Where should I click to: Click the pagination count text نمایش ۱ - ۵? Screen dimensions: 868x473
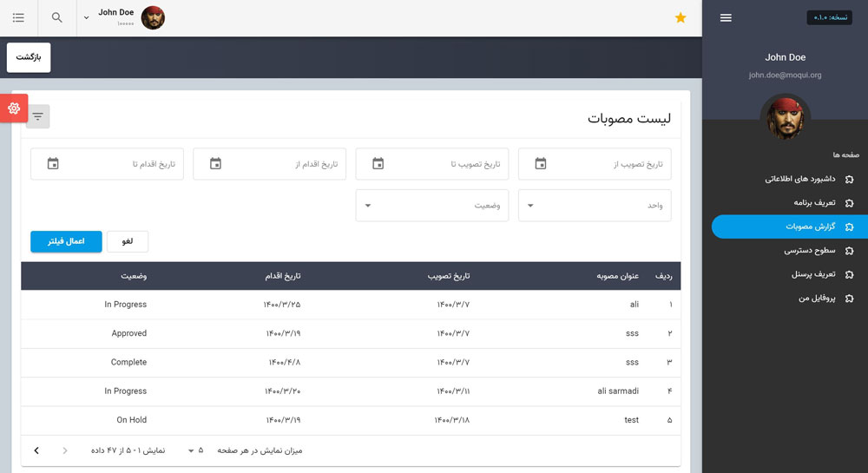128,450
